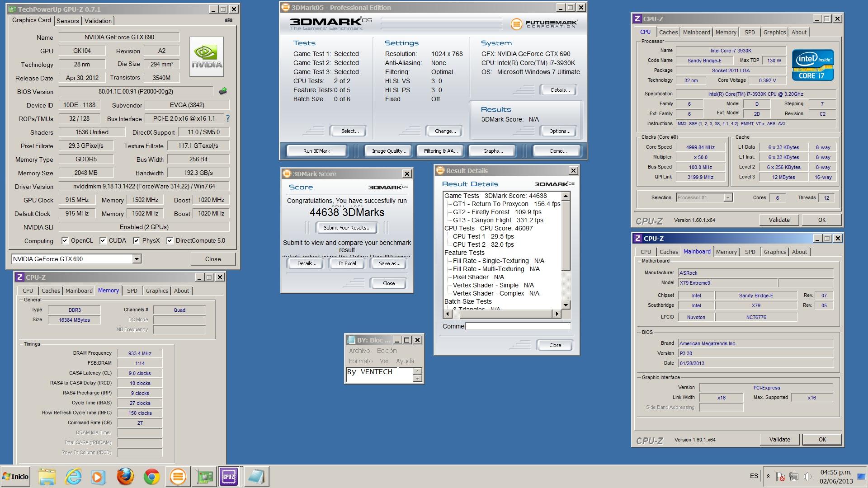Open the Inicio start button
Image resolution: width=868 pixels, height=488 pixels.
pyautogui.click(x=15, y=477)
